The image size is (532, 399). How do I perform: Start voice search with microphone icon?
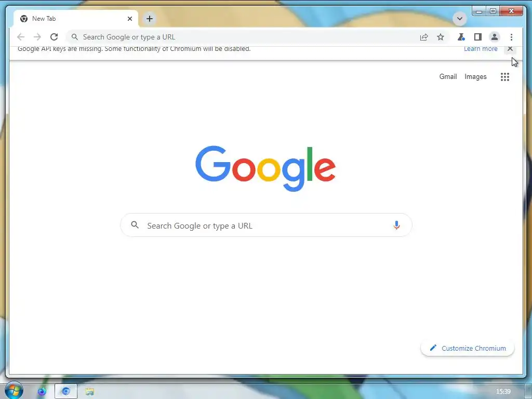pos(396,225)
